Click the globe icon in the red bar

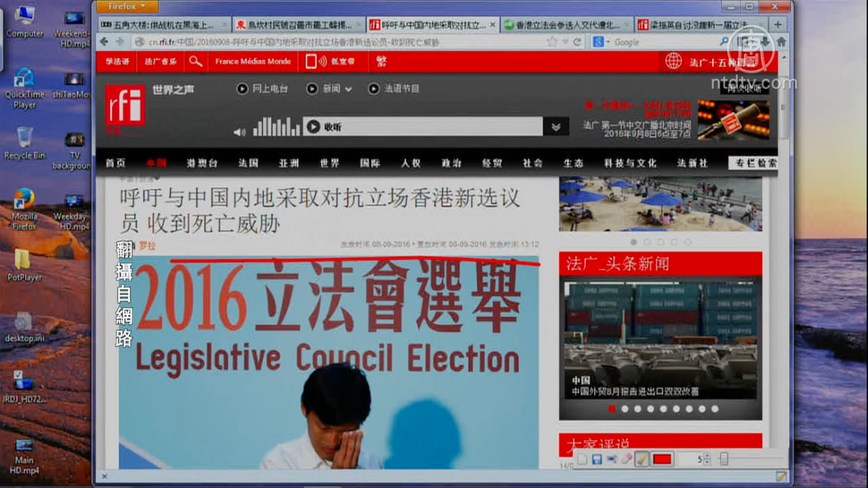[x=673, y=61]
